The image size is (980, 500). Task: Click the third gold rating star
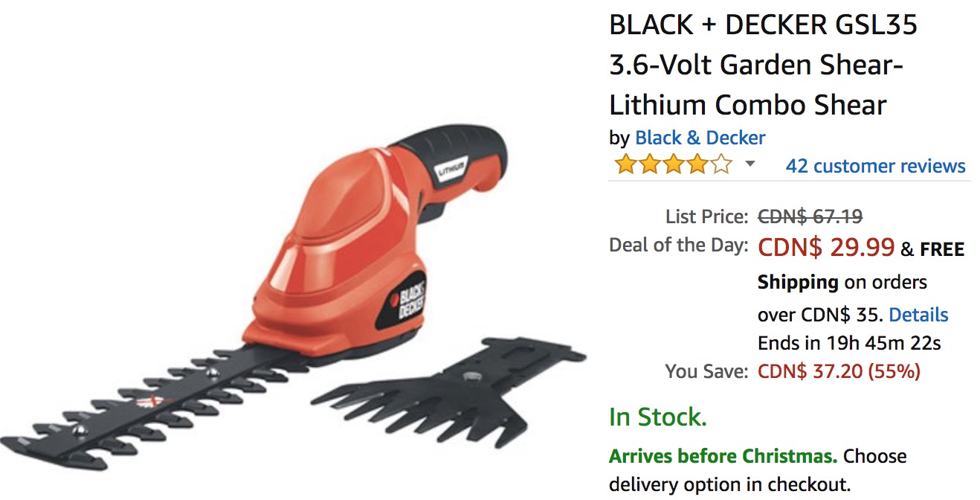pos(673,165)
